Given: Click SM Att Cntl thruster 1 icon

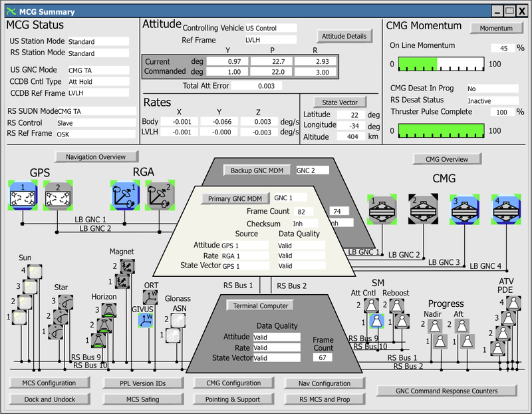Looking at the screenshot, I should 376,321.
